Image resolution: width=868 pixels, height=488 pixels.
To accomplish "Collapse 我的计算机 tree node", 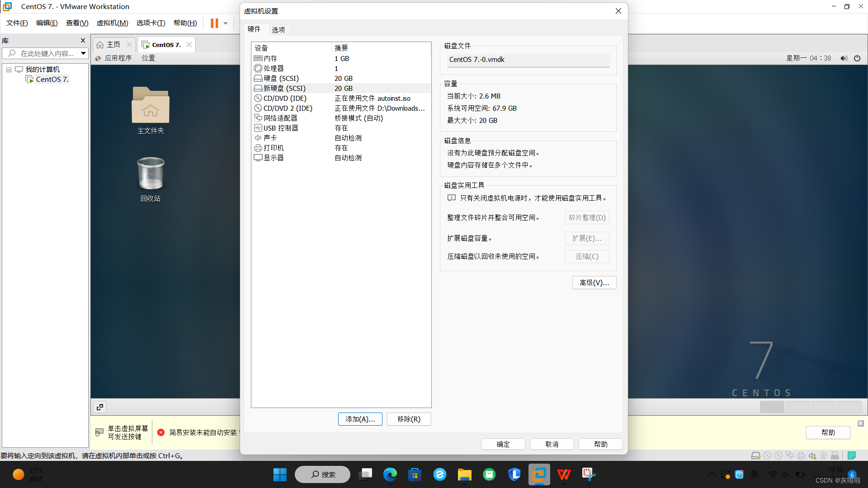I will (x=9, y=70).
